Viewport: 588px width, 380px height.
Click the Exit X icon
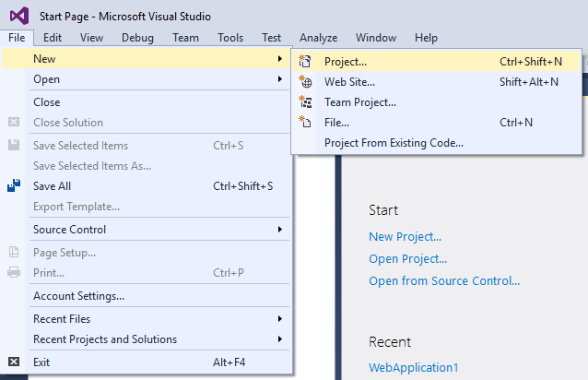(14, 362)
